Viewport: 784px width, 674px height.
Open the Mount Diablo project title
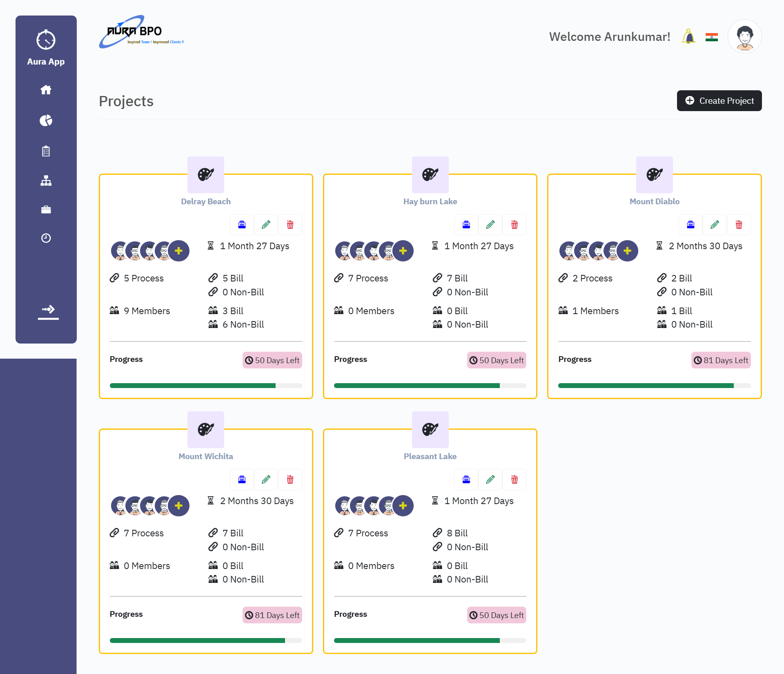[x=654, y=201]
